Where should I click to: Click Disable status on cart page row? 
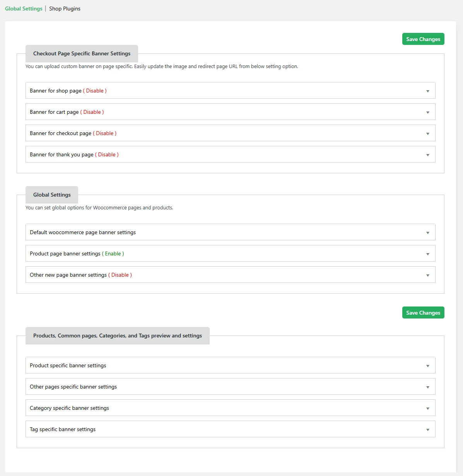coord(92,112)
